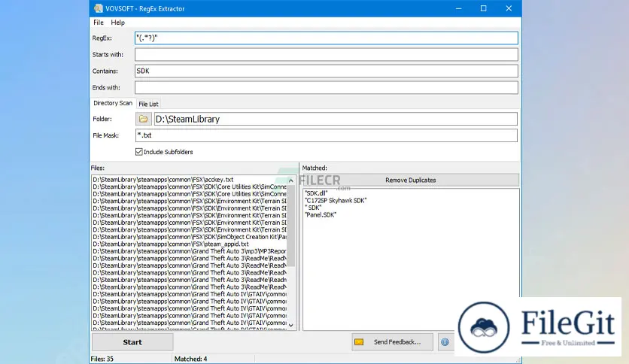The width and height of the screenshot is (629, 364).
Task: Select the Grand Theft Auto 3 mp3 row
Action: [x=190, y=251]
